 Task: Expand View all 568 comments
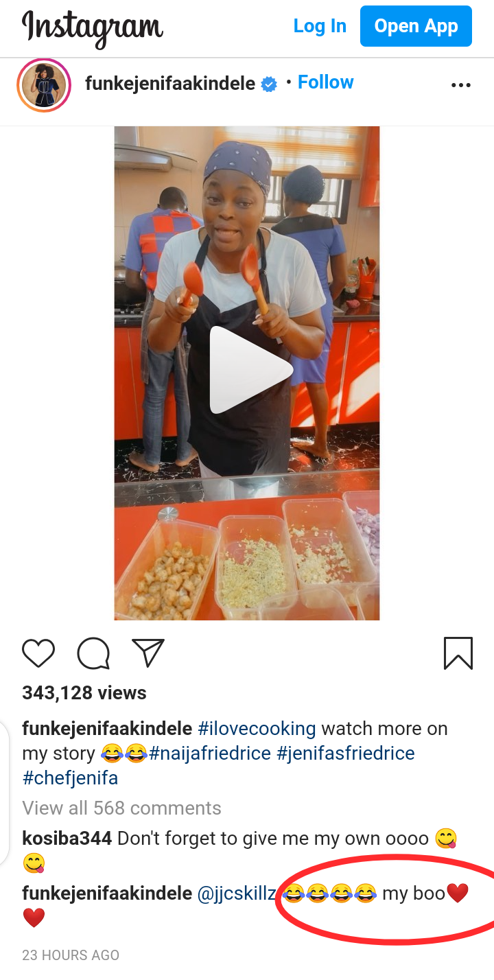coord(121,808)
